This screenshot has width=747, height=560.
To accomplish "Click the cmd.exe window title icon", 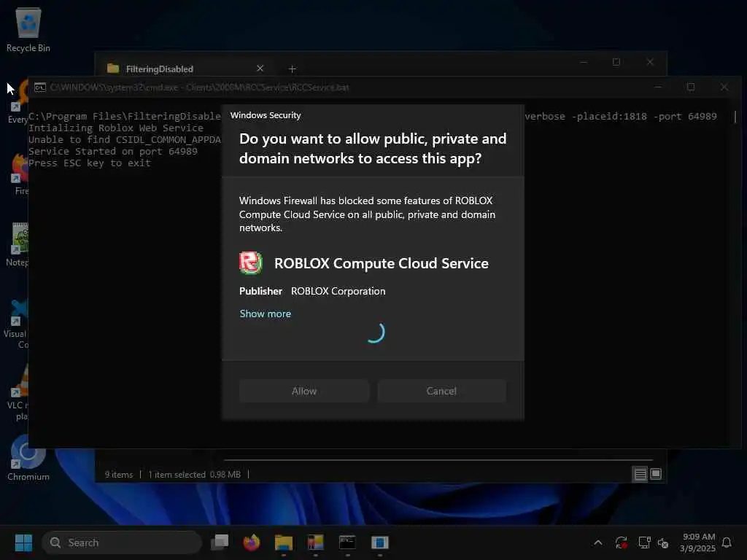I will click(x=40, y=87).
